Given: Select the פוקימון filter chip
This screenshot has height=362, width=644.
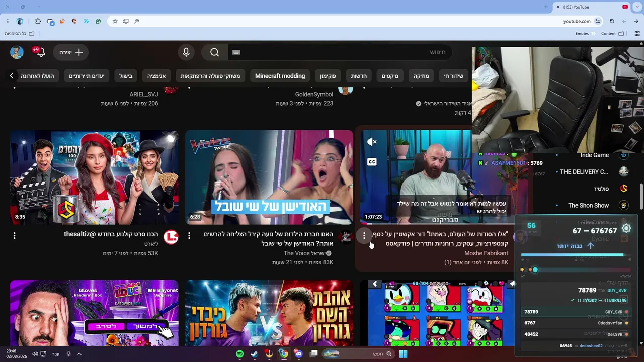Looking at the screenshot, I should coord(328,76).
